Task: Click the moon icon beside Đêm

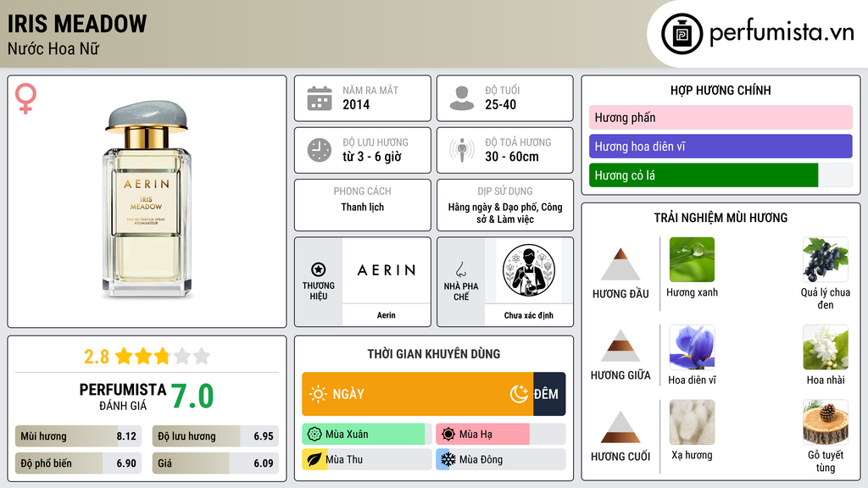Action: coord(519,394)
